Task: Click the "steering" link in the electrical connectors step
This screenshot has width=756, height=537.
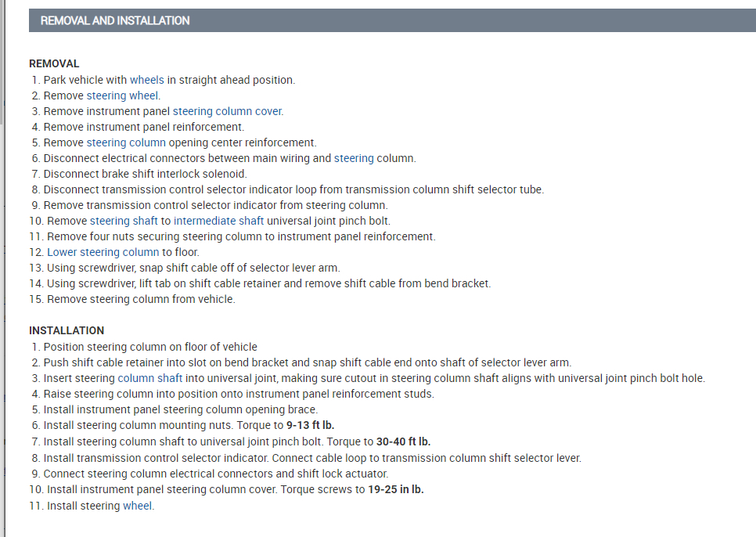Action: click(x=354, y=158)
